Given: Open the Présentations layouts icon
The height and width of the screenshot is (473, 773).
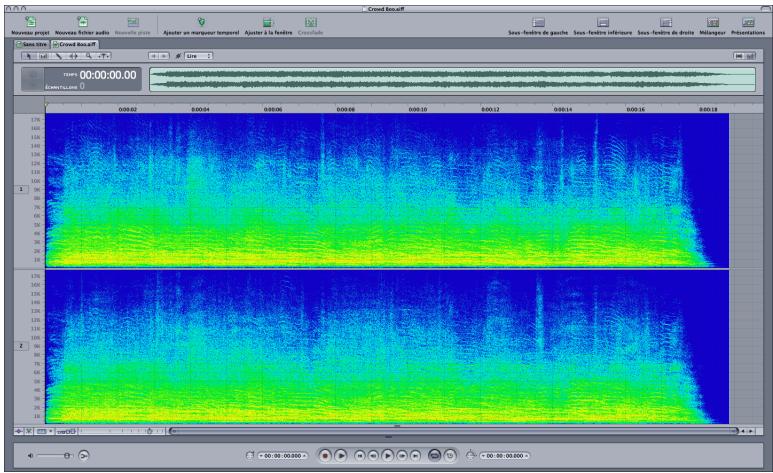Looking at the screenshot, I should pos(748,22).
